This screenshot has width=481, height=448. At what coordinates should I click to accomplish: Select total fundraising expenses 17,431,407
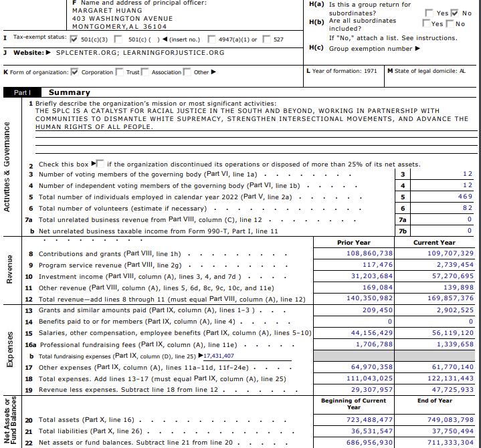[219, 356]
